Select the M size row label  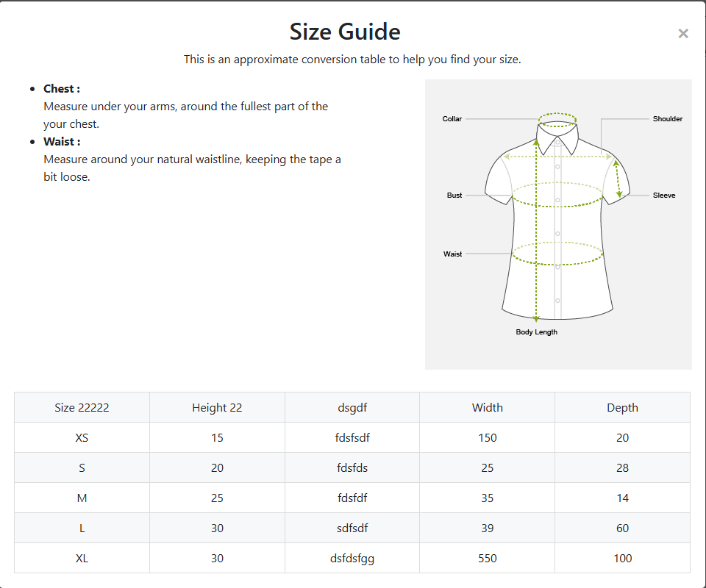(x=82, y=498)
